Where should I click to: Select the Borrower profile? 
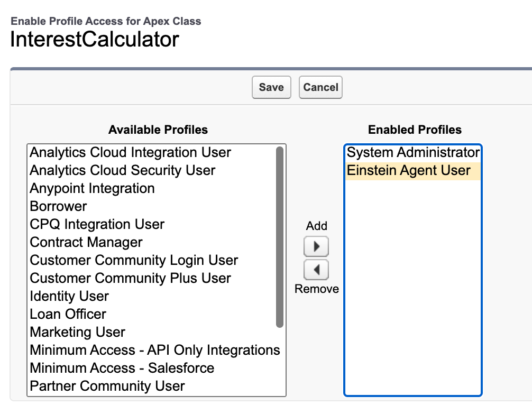coord(59,207)
